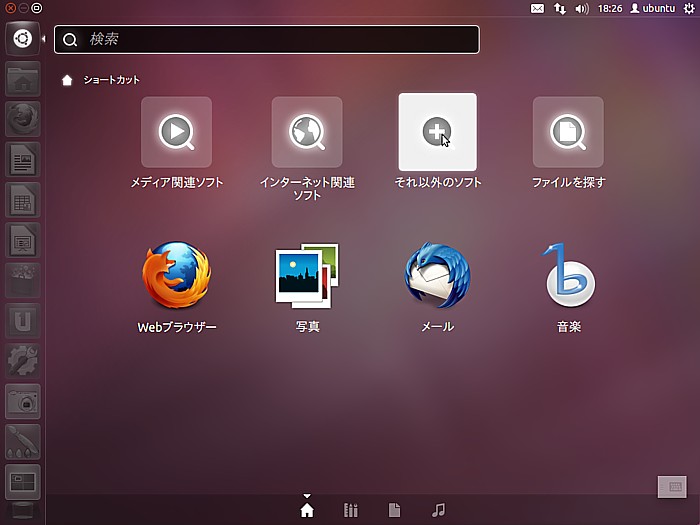Close the Dash with red button
This screenshot has height=525, width=700.
point(11,8)
